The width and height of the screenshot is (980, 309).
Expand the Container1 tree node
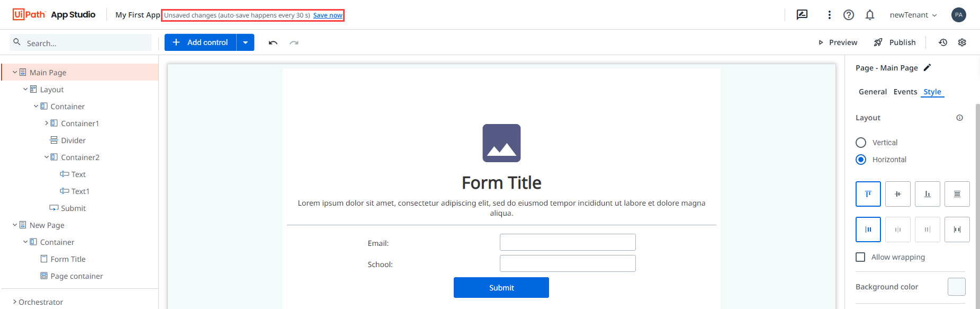(x=47, y=123)
